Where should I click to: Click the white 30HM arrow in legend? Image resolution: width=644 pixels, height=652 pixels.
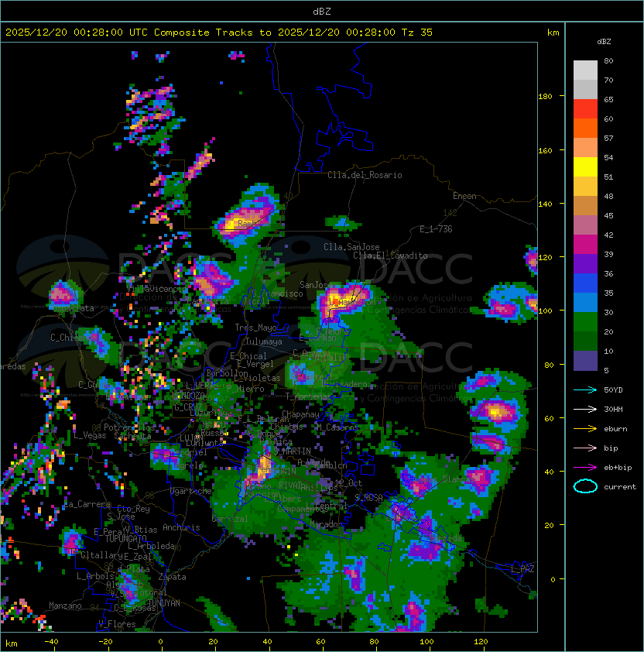point(585,409)
